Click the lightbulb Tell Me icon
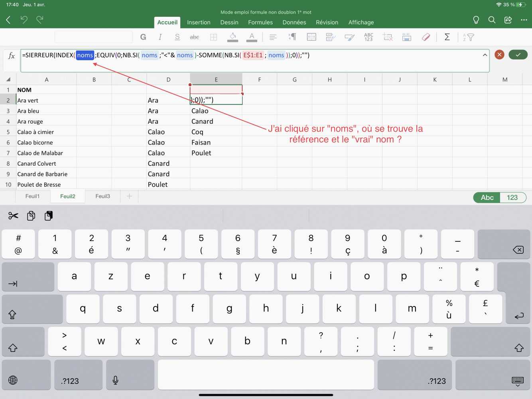 tap(476, 20)
